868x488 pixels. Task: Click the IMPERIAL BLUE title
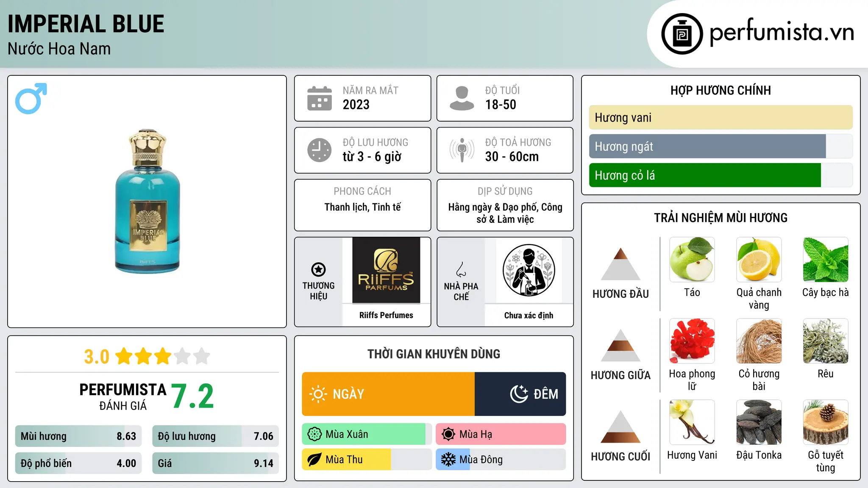point(86,24)
